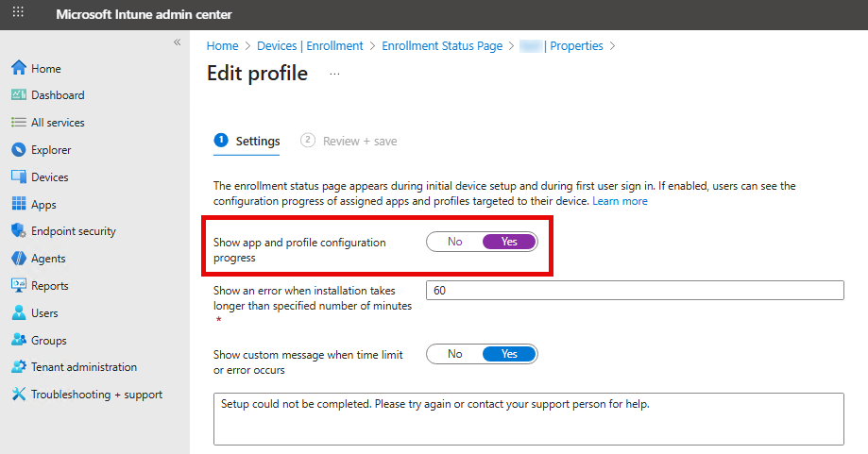Image resolution: width=868 pixels, height=454 pixels.
Task: Click the step 2 circle icon
Action: 308,140
